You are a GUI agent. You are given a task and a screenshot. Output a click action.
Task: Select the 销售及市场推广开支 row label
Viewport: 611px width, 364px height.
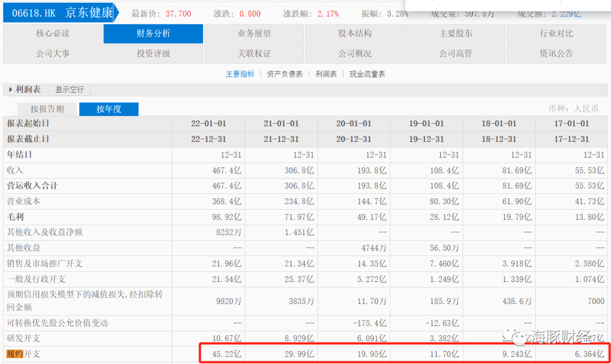(x=45, y=263)
